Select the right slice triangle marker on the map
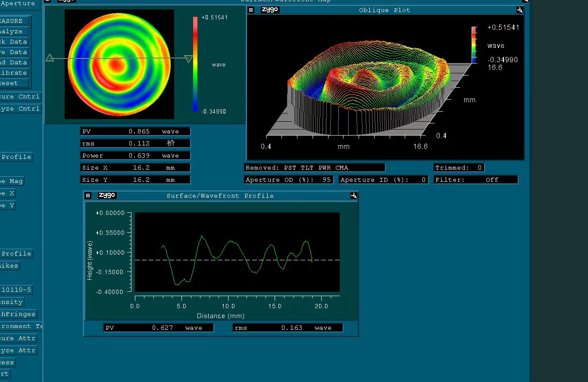Viewport: 588px width, 382px height. point(188,59)
